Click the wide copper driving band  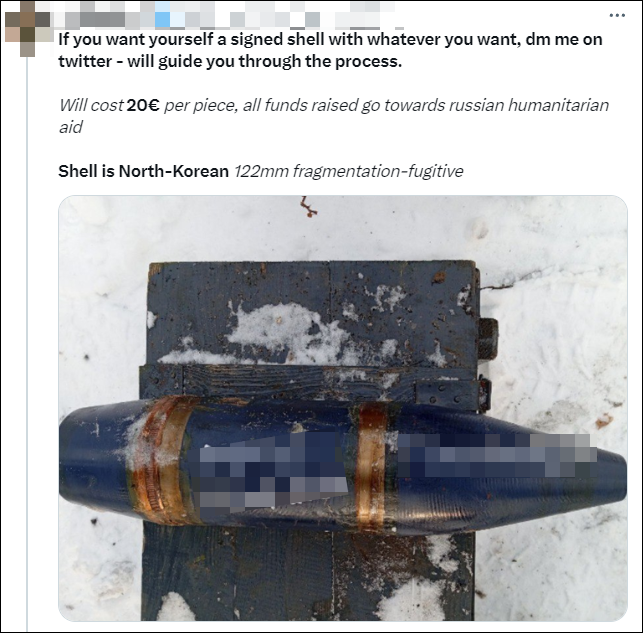pos(162,459)
